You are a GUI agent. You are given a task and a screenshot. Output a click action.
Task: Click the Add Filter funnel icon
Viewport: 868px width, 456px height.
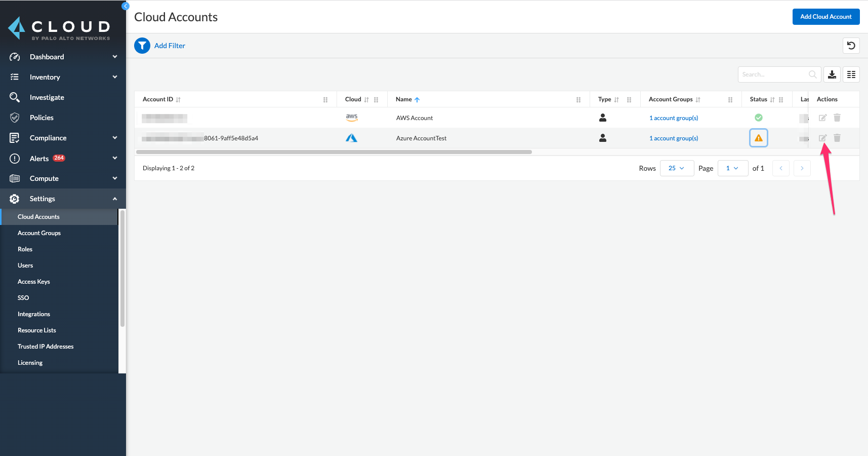142,46
